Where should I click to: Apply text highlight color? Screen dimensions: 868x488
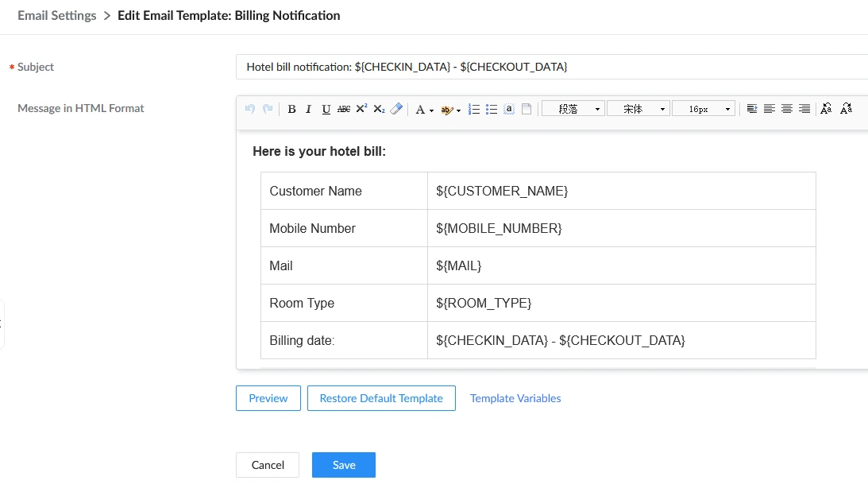tap(447, 110)
